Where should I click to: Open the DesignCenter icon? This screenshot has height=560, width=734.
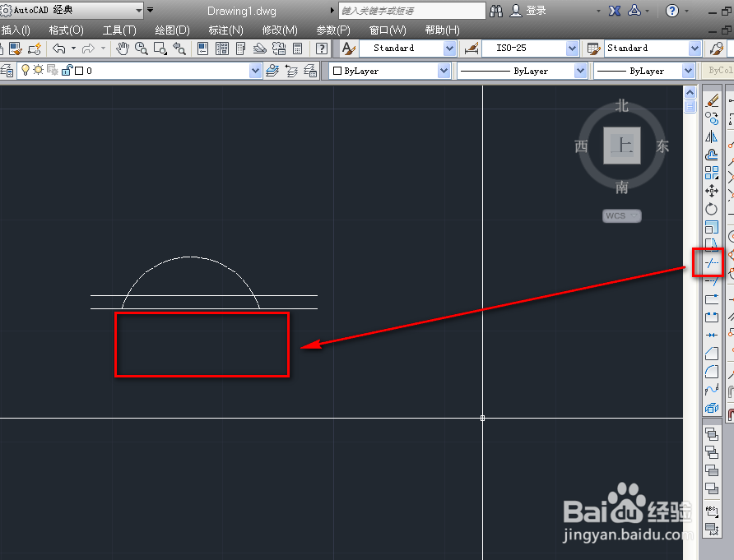222,49
